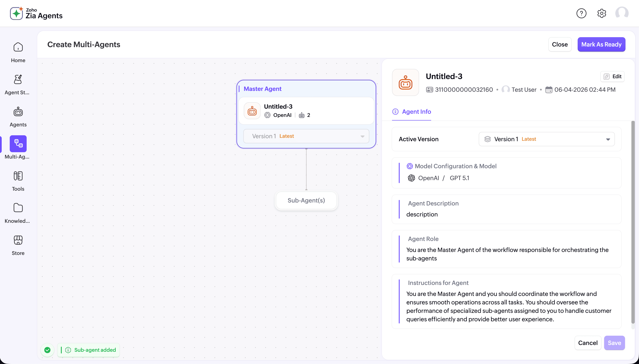Viewport: 639px width, 364px height.
Task: Open the settings gear icon
Action: [602, 13]
